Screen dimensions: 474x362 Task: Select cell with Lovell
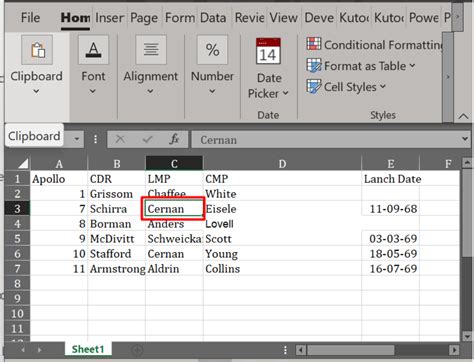(282, 224)
